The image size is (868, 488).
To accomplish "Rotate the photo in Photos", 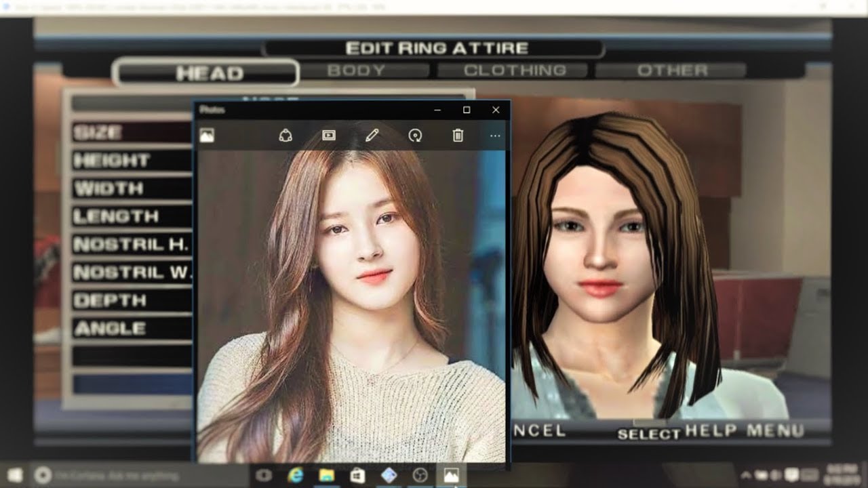I will click(x=415, y=136).
